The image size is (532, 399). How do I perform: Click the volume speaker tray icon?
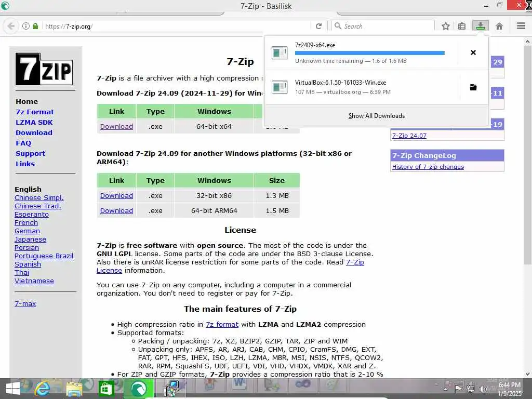point(482,389)
